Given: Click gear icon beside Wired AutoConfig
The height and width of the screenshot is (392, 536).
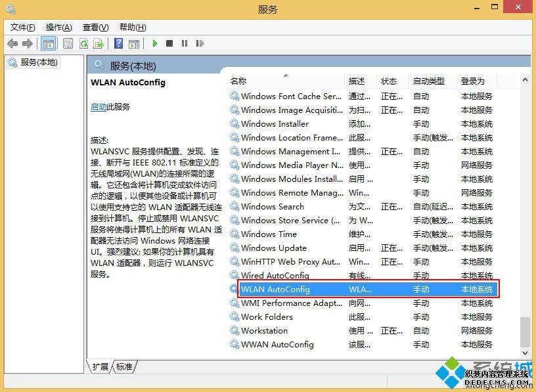Looking at the screenshot, I should click(x=234, y=274).
